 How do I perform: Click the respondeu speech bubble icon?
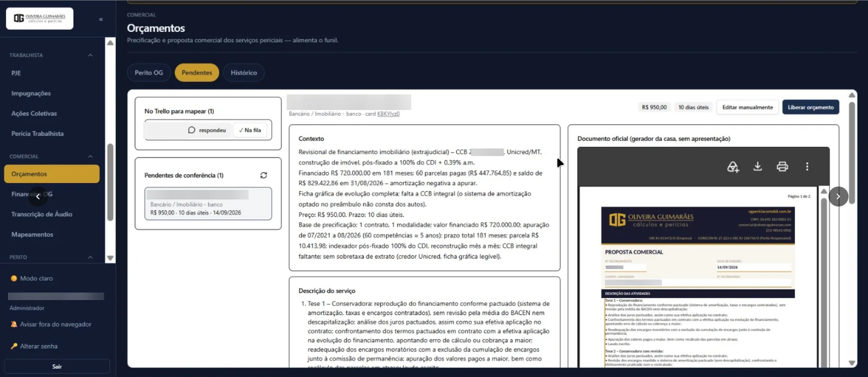click(x=192, y=130)
